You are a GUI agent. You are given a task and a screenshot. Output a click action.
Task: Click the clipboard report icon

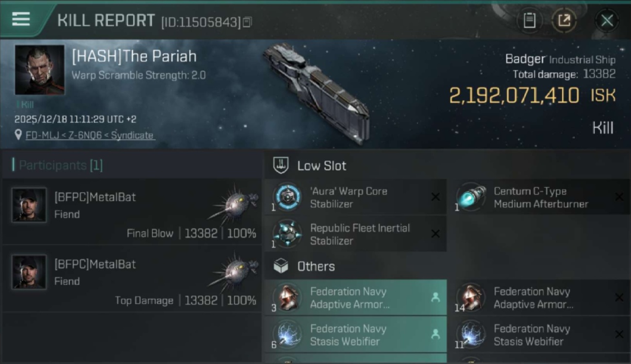529,20
